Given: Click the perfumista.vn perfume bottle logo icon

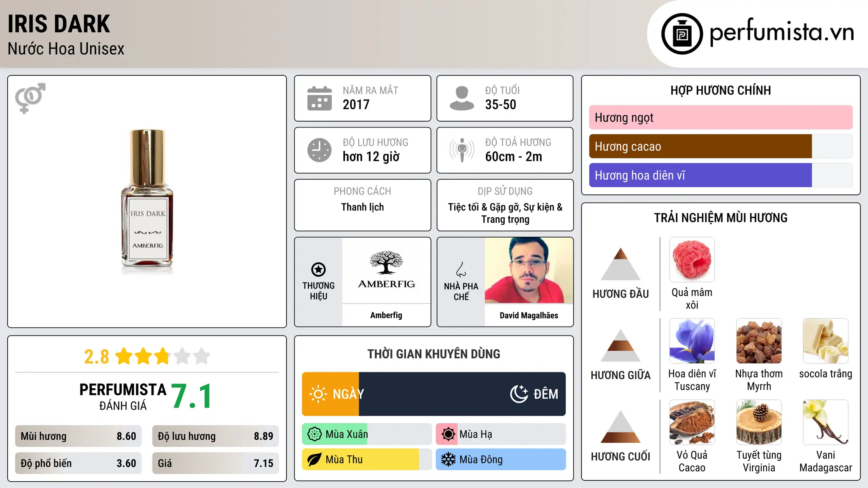Looking at the screenshot, I should coord(682,34).
